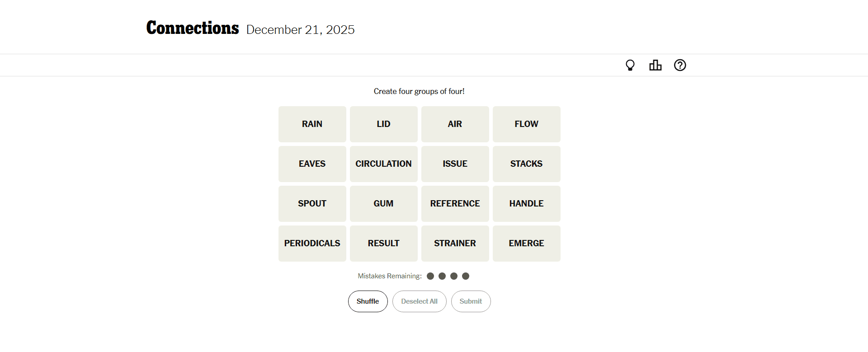The height and width of the screenshot is (352, 868).
Task: Select the SPOUT word tile
Action: 312,204
